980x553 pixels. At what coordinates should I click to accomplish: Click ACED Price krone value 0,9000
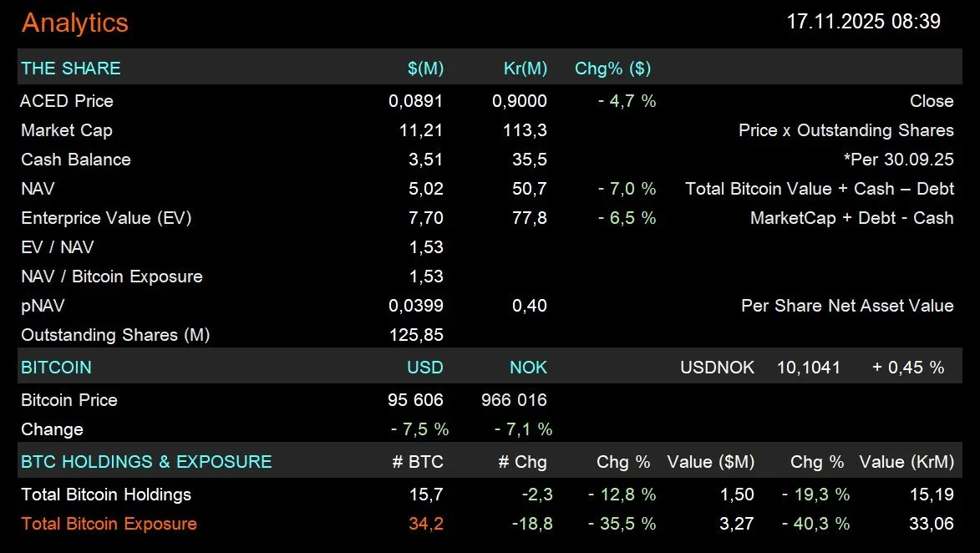[x=520, y=100]
